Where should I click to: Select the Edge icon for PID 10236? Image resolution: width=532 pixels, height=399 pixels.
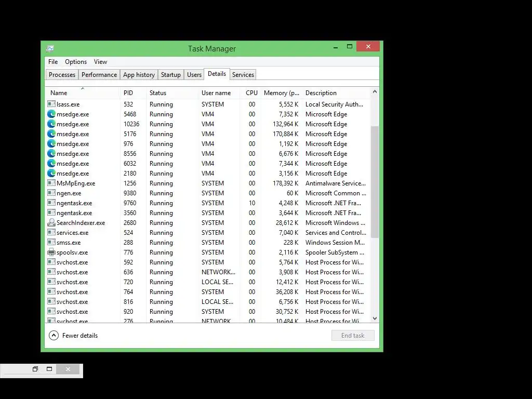(51, 124)
